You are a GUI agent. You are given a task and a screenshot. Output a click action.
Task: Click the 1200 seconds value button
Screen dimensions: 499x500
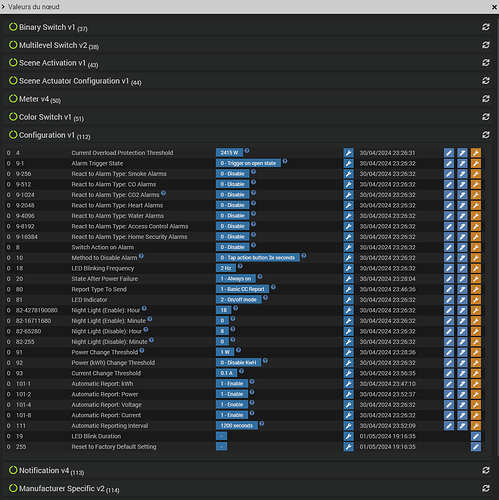click(x=236, y=426)
